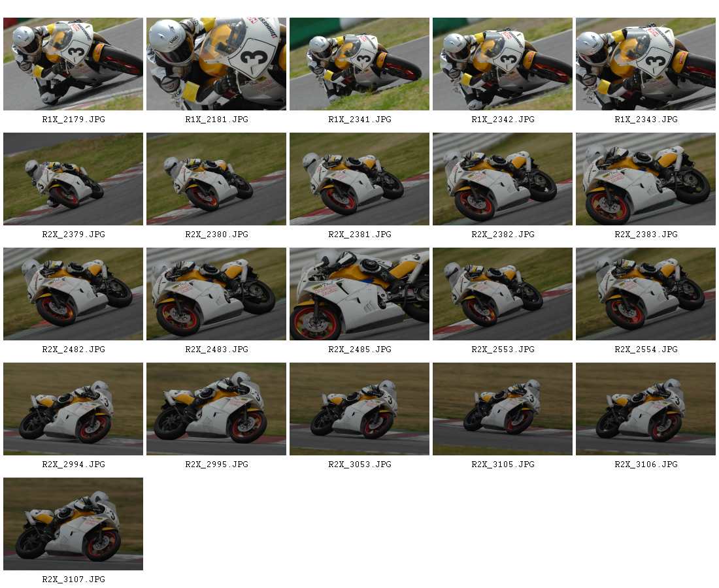
Task: Select the R2X_2483.JPG photo
Action: pos(216,294)
